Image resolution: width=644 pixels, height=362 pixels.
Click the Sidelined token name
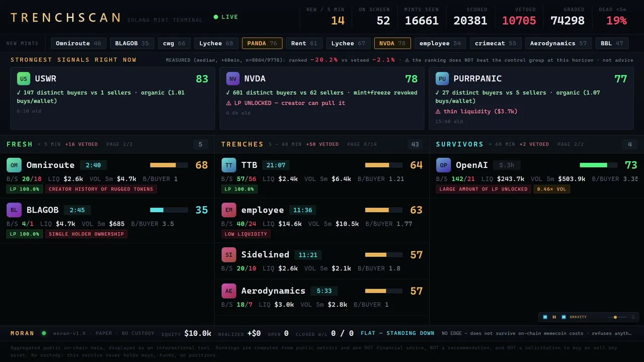(x=265, y=254)
